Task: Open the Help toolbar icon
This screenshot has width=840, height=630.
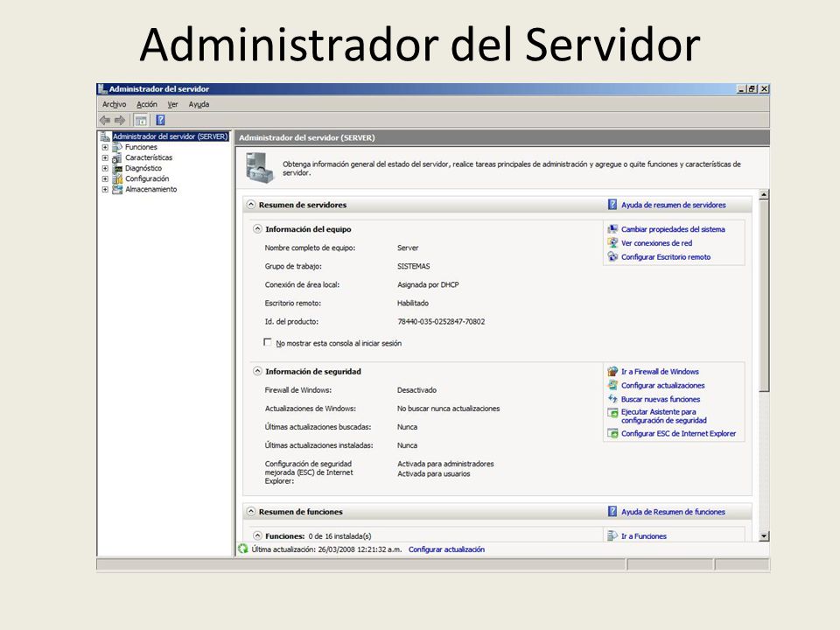Action: point(160,121)
